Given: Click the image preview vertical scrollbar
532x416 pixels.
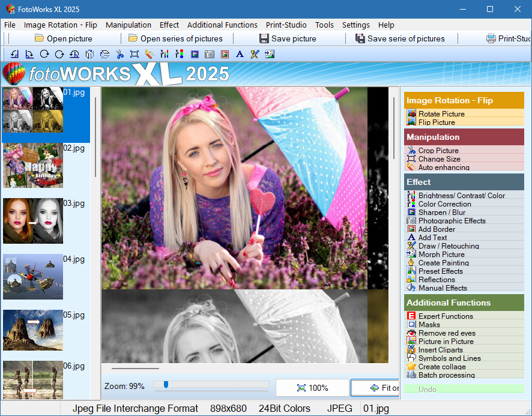Looking at the screenshot, I should tap(394, 128).
